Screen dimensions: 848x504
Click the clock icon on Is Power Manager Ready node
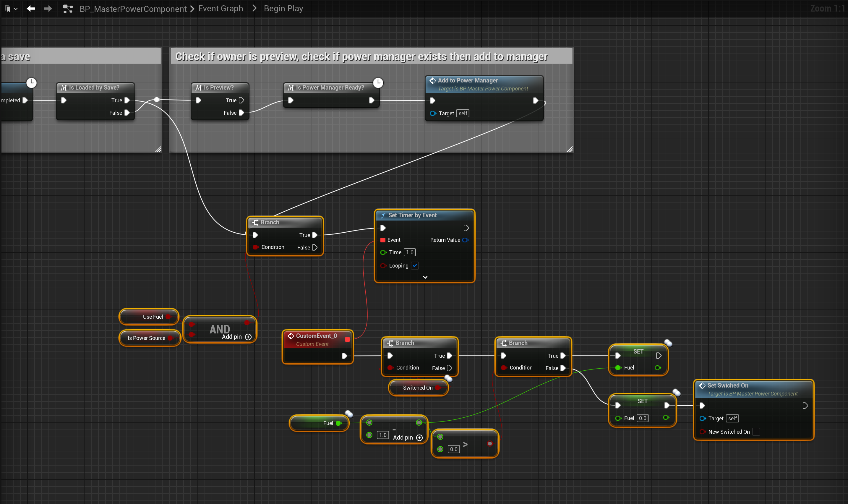point(378,82)
